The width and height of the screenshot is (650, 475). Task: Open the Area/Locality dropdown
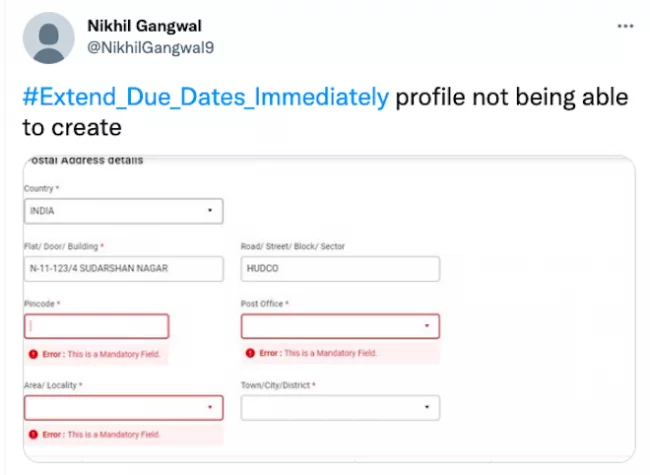(124, 408)
